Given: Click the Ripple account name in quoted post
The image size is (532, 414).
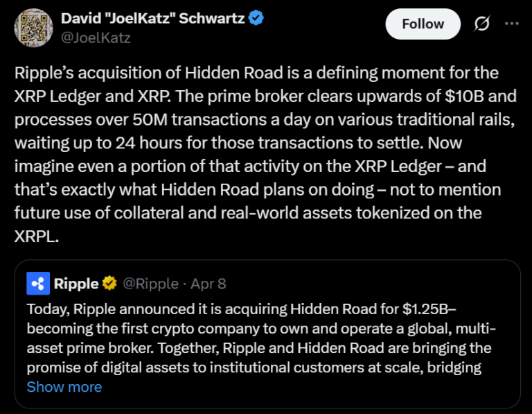Looking at the screenshot, I should click(x=76, y=283).
